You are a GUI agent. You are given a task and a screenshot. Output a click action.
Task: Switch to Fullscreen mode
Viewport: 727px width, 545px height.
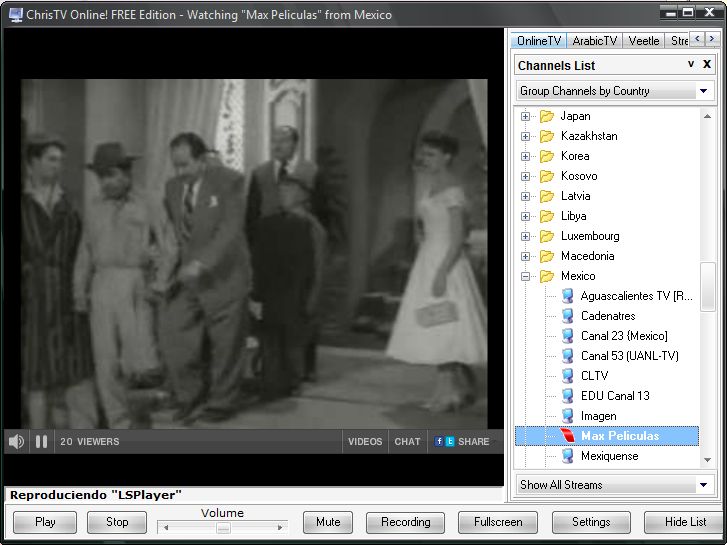click(x=498, y=522)
